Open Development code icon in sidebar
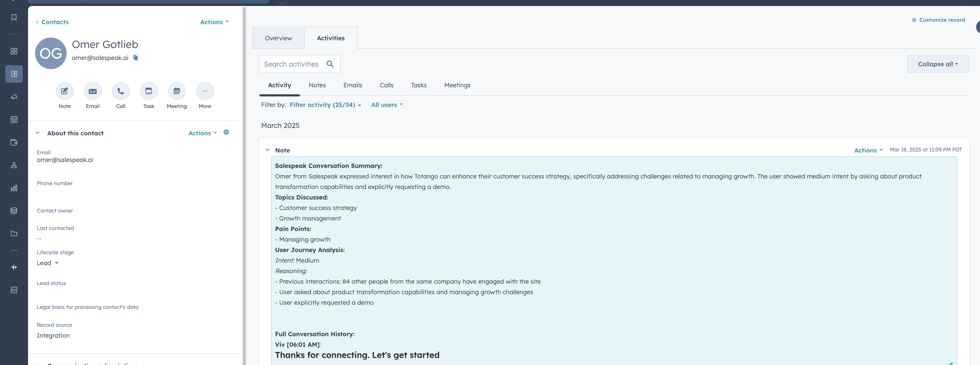This screenshot has height=365, width=980. click(14, 290)
